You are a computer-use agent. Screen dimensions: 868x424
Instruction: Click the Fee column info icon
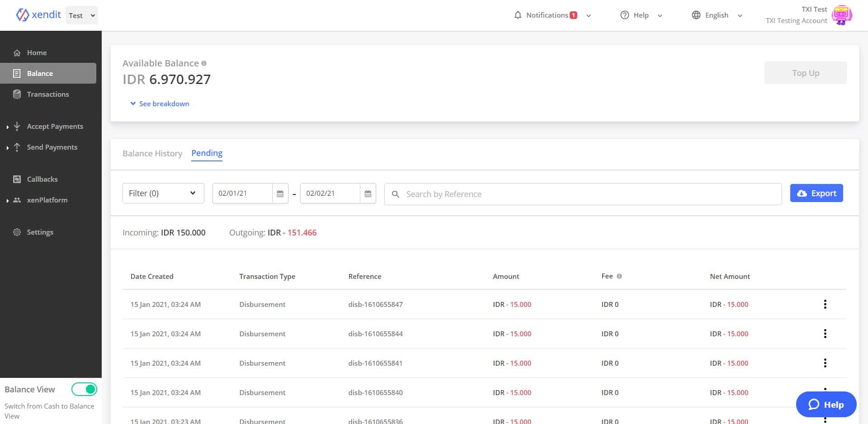(x=619, y=276)
